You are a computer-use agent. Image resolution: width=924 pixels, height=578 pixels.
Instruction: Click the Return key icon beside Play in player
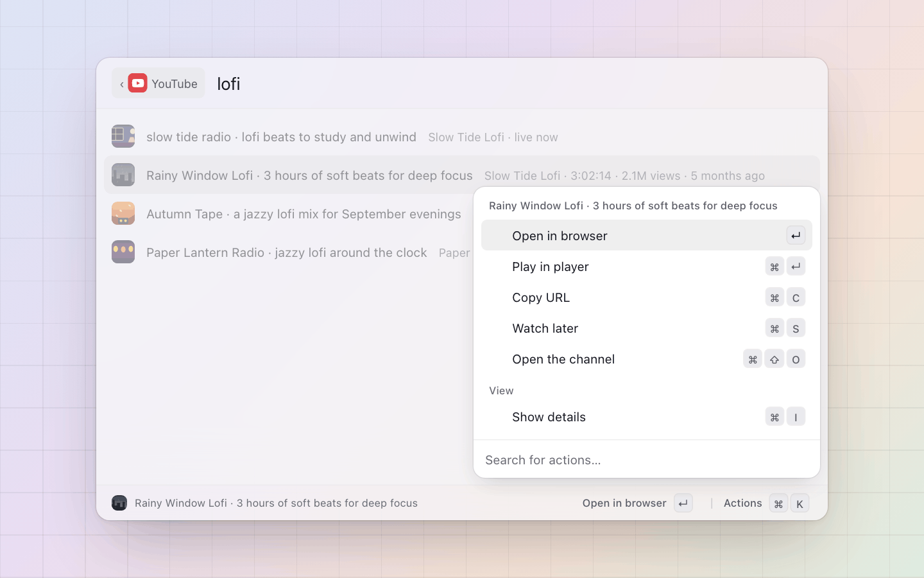click(796, 267)
